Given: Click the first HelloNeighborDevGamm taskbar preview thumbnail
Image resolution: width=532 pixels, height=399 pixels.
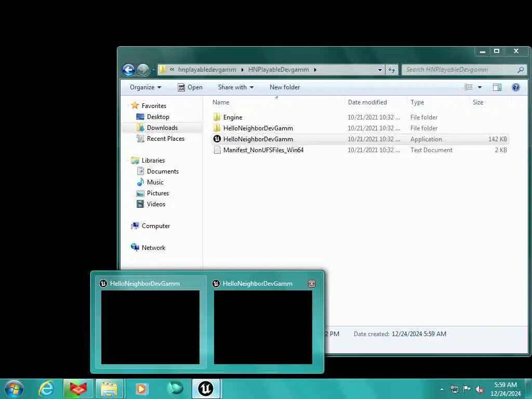Looking at the screenshot, I should [150, 327].
